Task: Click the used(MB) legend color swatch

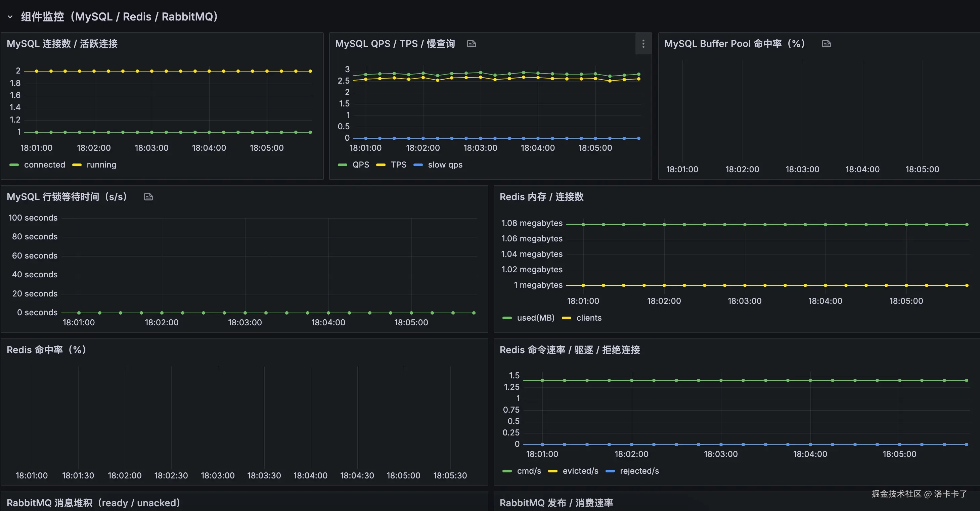Action: coord(507,318)
